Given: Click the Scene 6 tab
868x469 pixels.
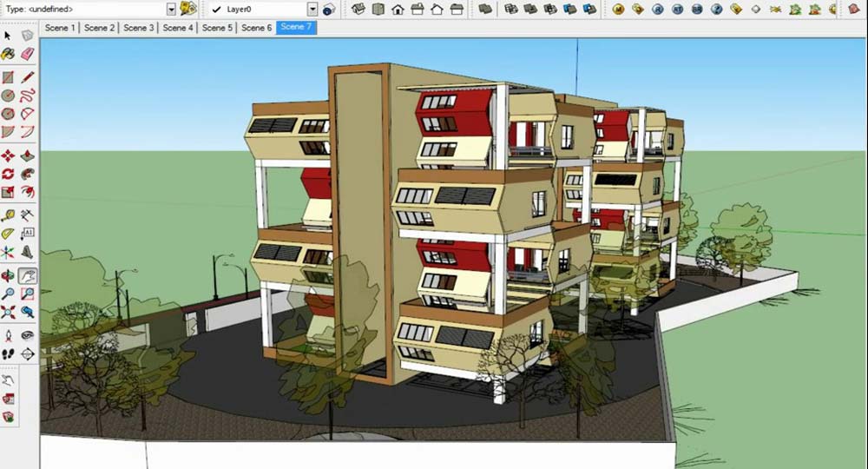Looking at the screenshot, I should click(x=256, y=28).
